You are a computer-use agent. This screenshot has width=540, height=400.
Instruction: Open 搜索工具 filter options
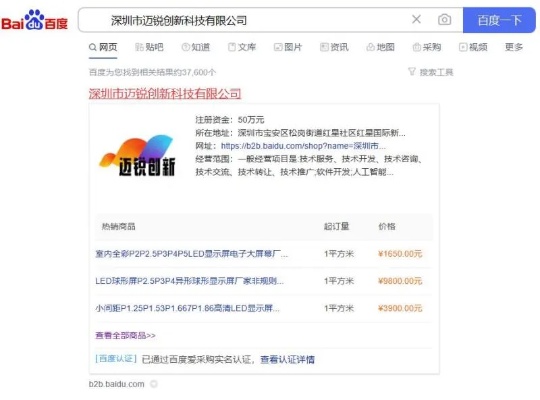tap(430, 72)
